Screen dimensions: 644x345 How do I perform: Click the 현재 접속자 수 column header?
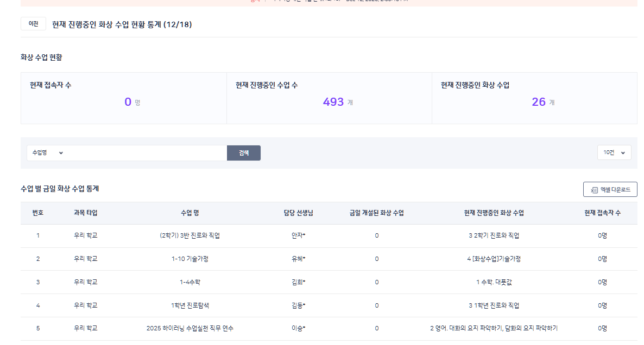click(x=602, y=213)
